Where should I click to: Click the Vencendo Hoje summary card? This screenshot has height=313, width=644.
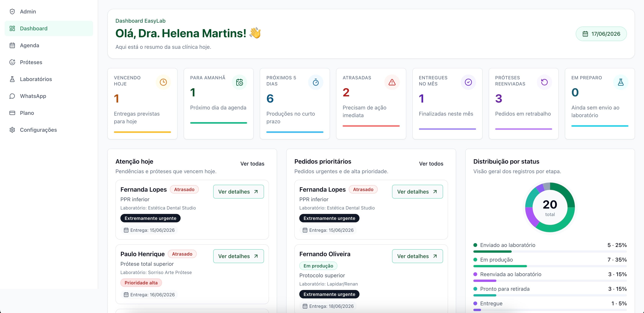(142, 104)
